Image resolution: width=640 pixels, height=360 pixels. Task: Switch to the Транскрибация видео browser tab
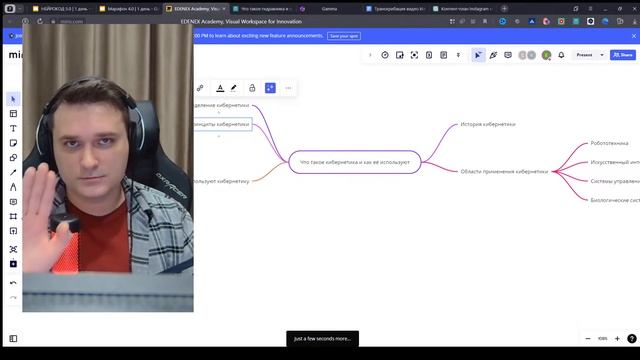click(396, 9)
